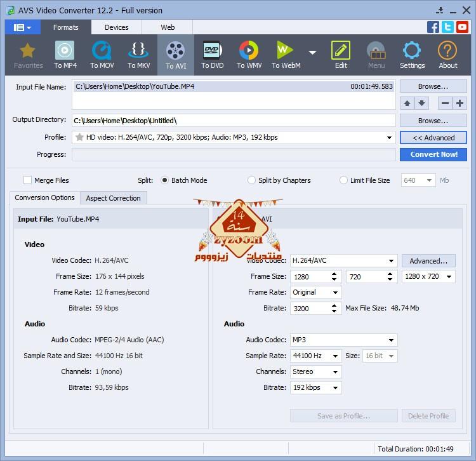The height and width of the screenshot is (461, 476).
Task: Click Save as Profile... button
Action: pyautogui.click(x=343, y=416)
